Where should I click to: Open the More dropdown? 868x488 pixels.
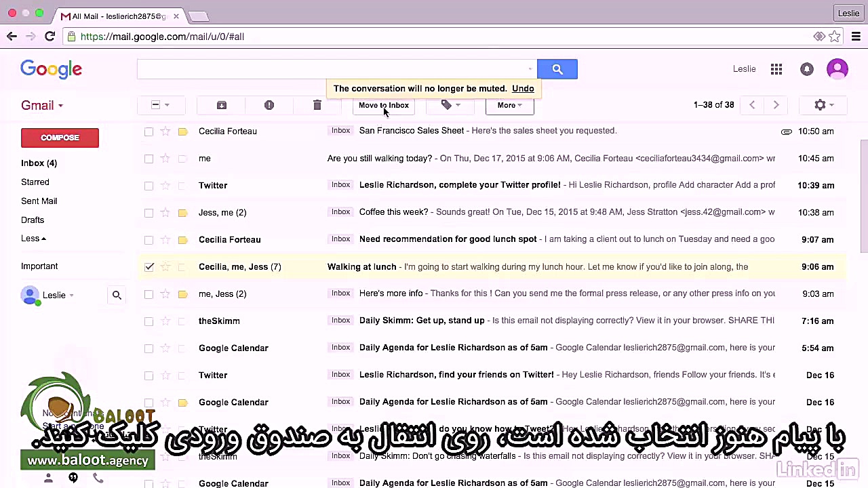click(509, 105)
